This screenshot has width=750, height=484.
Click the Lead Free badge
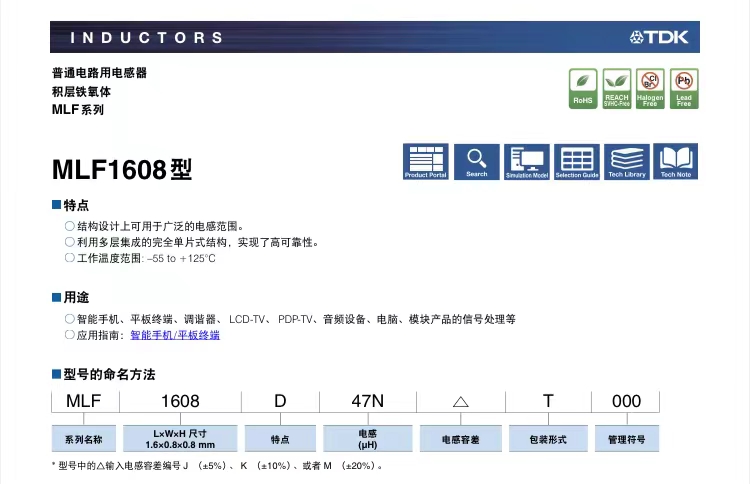click(684, 88)
